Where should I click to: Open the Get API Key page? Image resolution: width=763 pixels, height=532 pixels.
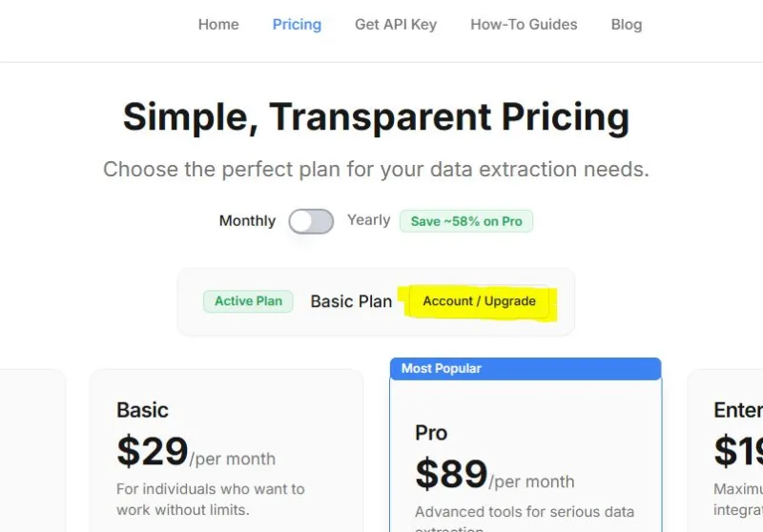point(396,25)
